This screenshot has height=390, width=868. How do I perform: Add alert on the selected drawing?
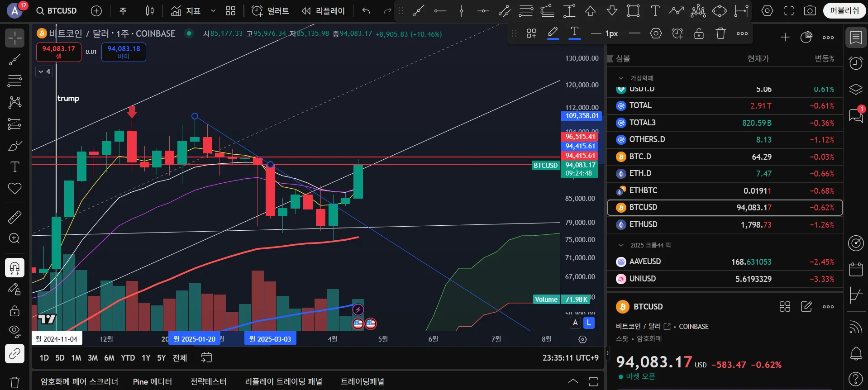[x=677, y=33]
